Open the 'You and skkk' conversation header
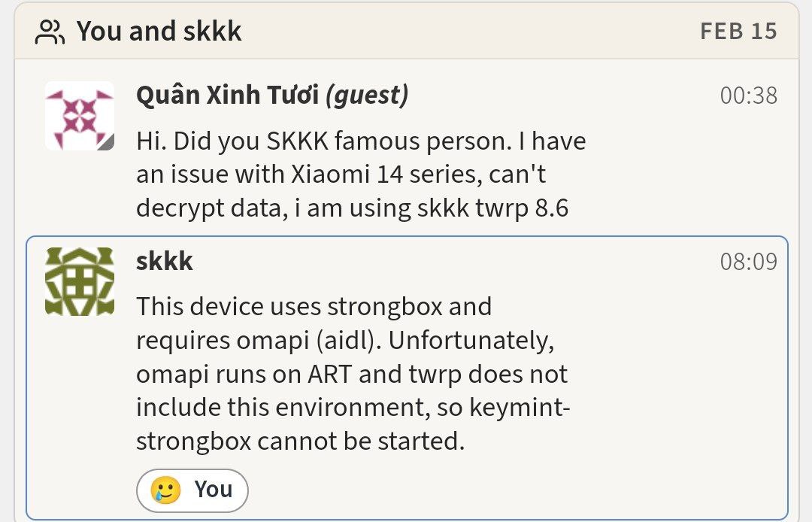The width and height of the screenshot is (812, 522). pyautogui.click(x=407, y=31)
